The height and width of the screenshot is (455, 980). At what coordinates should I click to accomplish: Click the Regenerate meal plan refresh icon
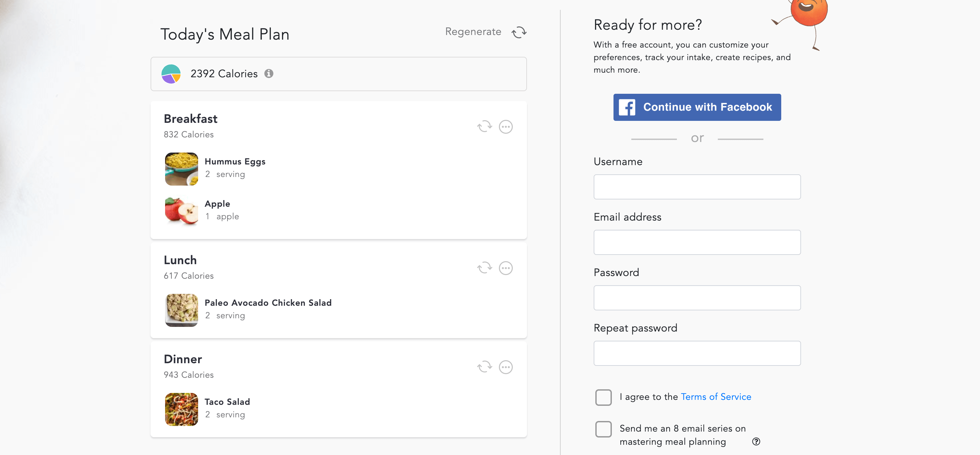click(x=519, y=32)
